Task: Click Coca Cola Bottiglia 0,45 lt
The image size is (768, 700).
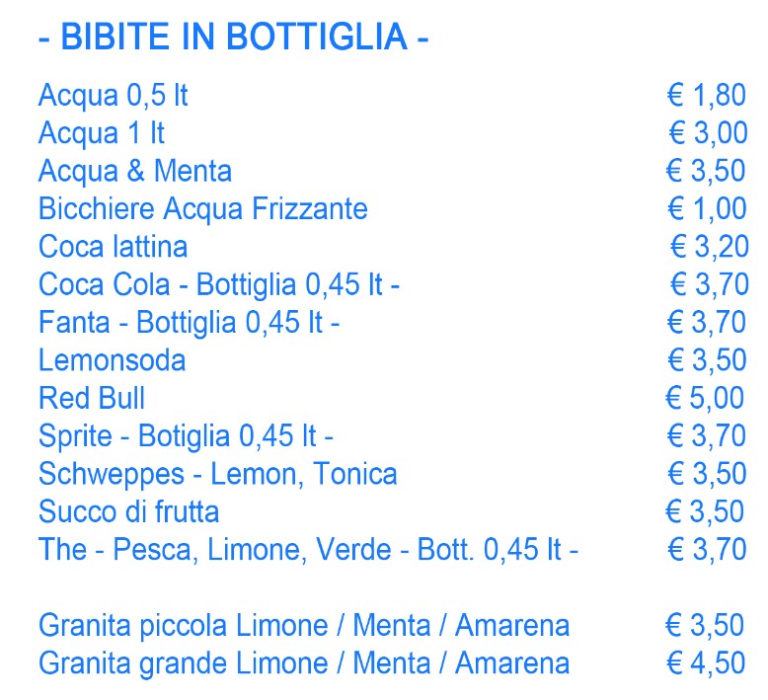Action: pyautogui.click(x=219, y=284)
